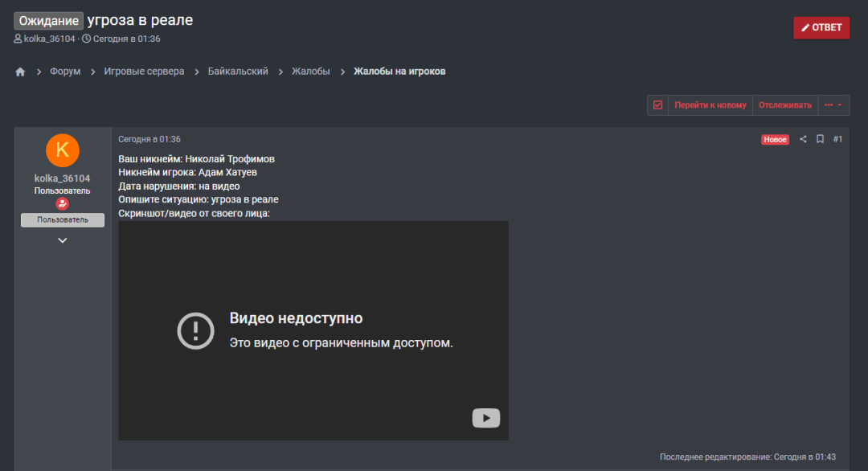Click the red user badge icon

coord(63,203)
